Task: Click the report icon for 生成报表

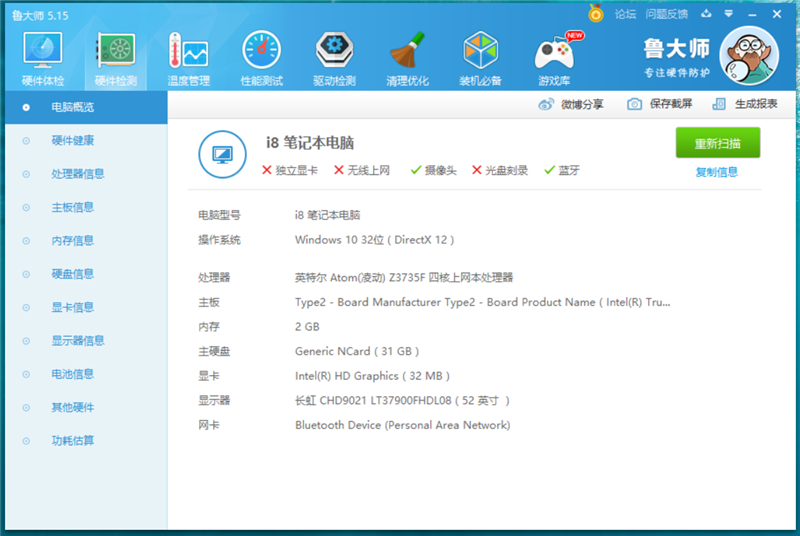Action: tap(719, 104)
